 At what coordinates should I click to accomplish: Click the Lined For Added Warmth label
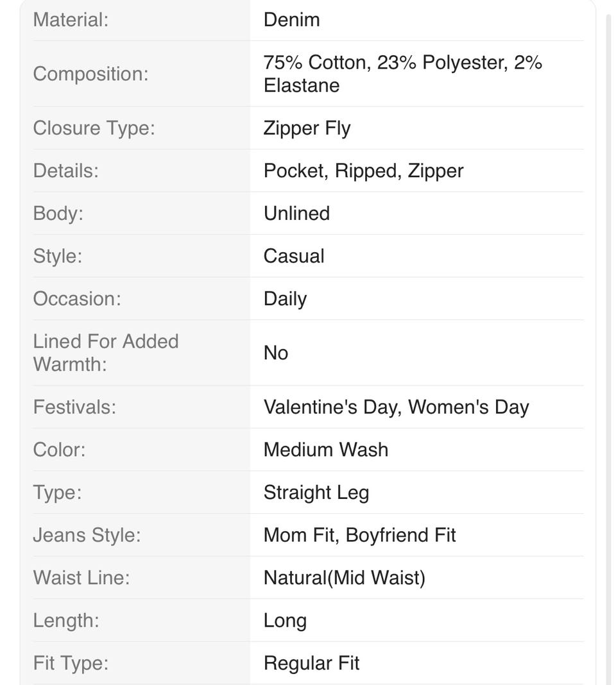(x=106, y=352)
